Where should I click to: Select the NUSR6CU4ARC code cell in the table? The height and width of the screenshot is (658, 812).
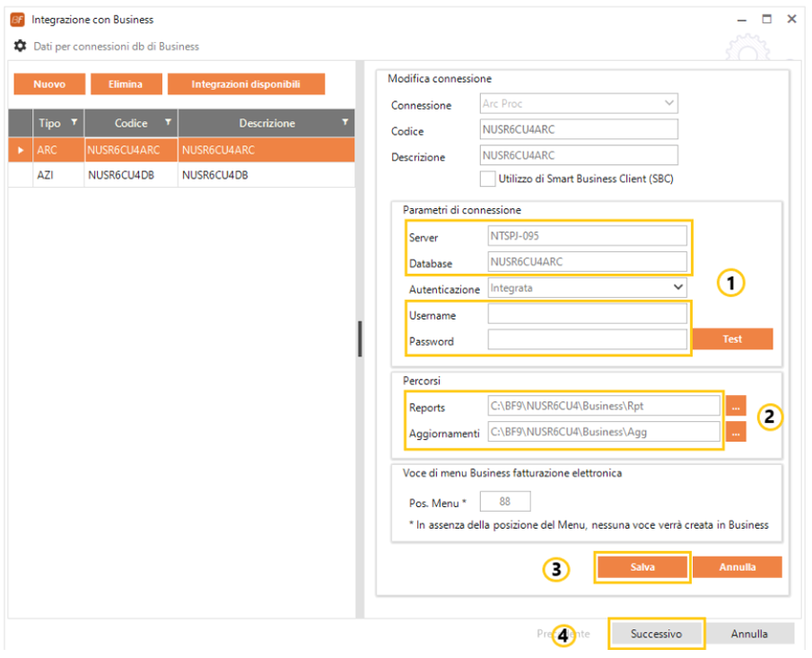coord(131,150)
